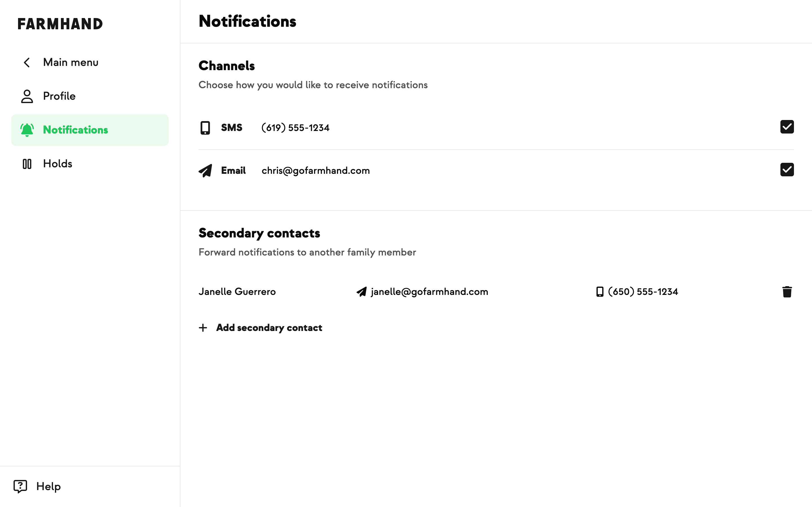Image resolution: width=812 pixels, height=507 pixels.
Task: Click the green Notifications bell icon
Action: pos(27,130)
